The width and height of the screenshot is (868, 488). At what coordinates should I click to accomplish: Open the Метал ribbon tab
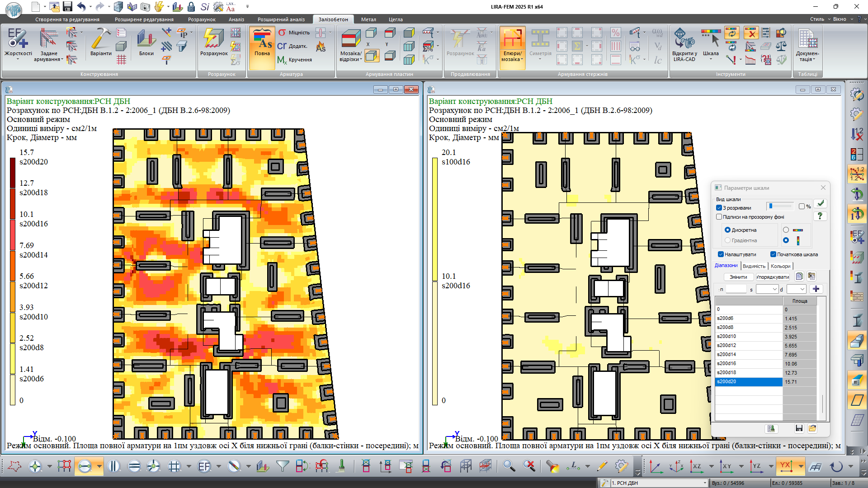pos(368,19)
